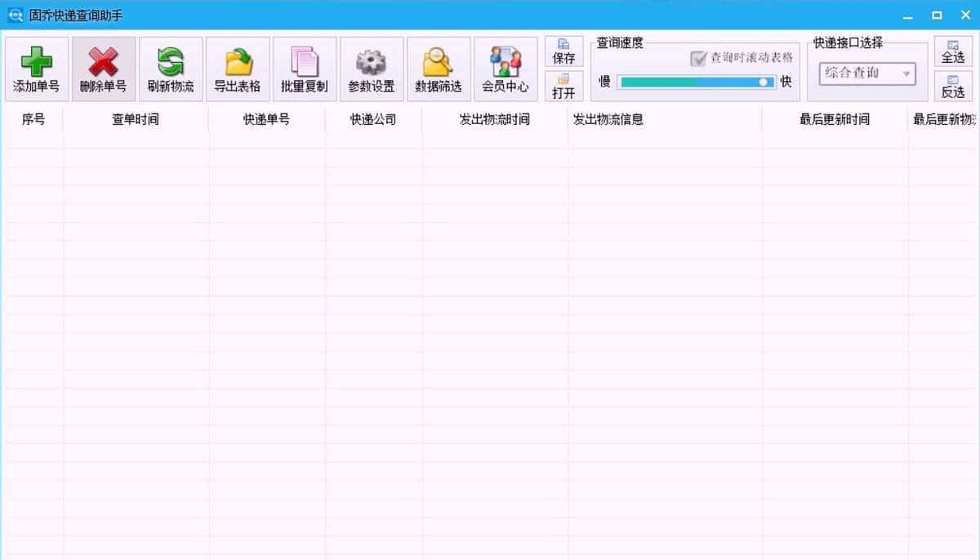Click the 保存 save icon

coord(563,51)
